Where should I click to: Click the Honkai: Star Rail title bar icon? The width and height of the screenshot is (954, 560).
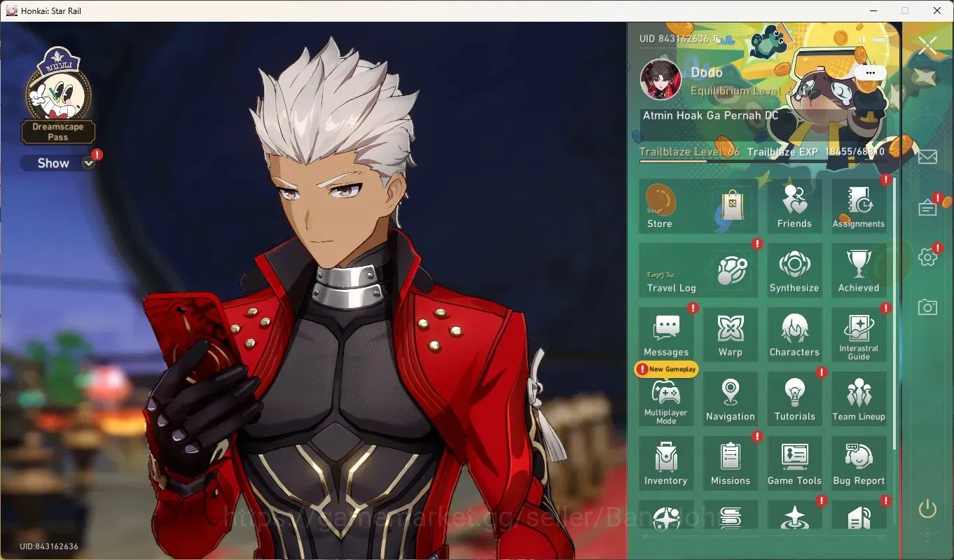(11, 10)
